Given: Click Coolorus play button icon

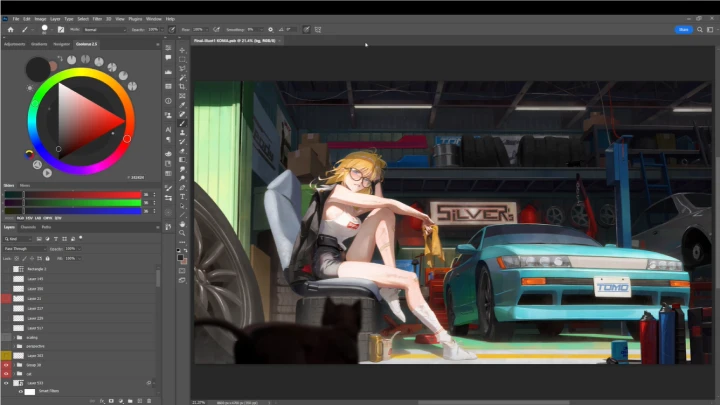Looking at the screenshot, I should [x=47, y=173].
